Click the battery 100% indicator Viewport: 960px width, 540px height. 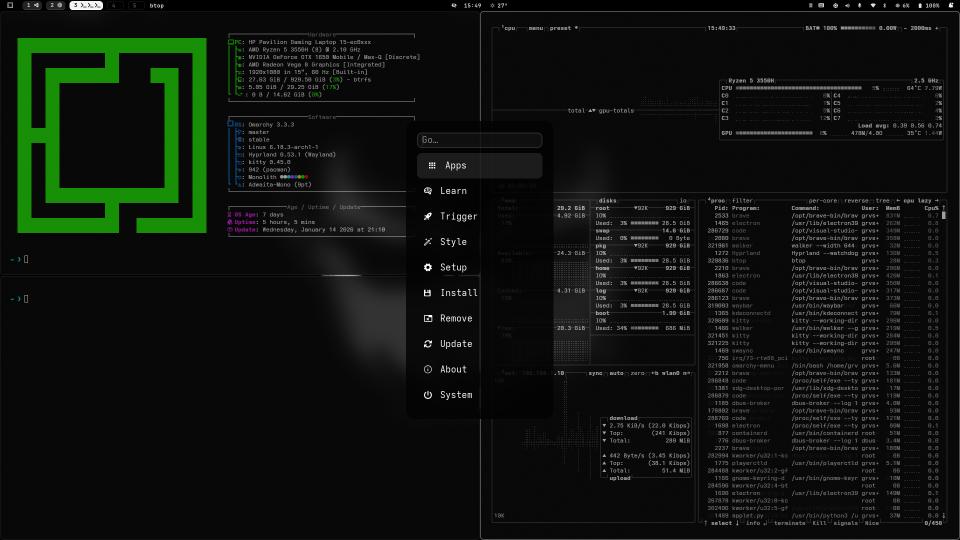click(x=929, y=5)
